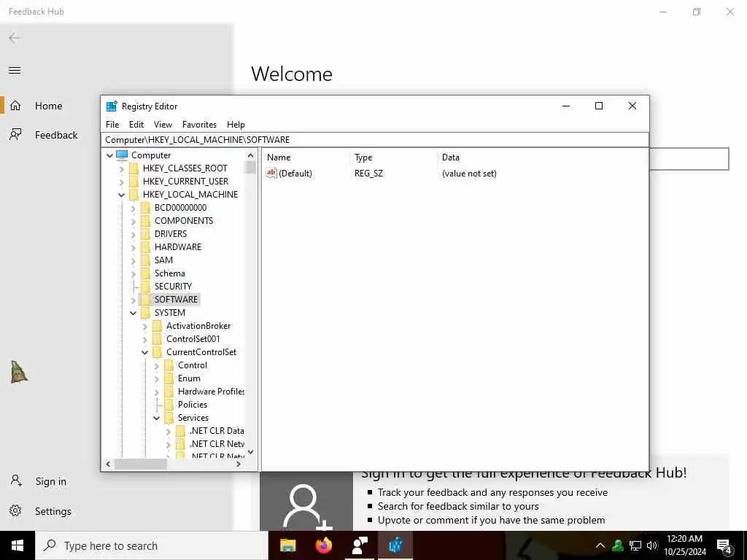Collapse the Services key chevron
The width and height of the screenshot is (747, 560).
(x=157, y=418)
